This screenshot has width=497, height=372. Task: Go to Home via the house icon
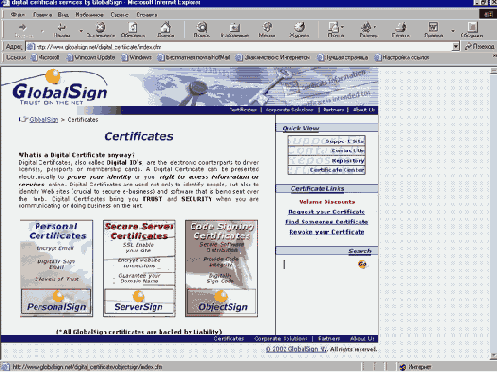tap(166, 30)
